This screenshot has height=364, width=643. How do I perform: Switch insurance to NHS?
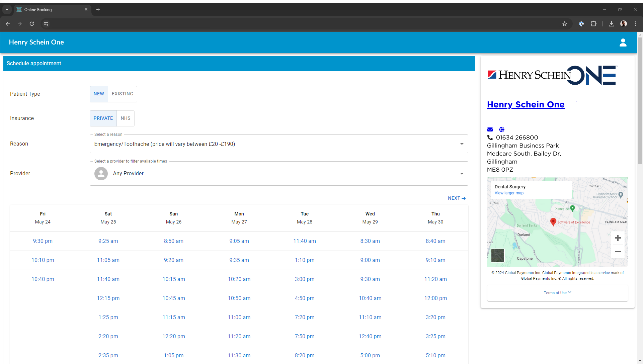tap(125, 118)
